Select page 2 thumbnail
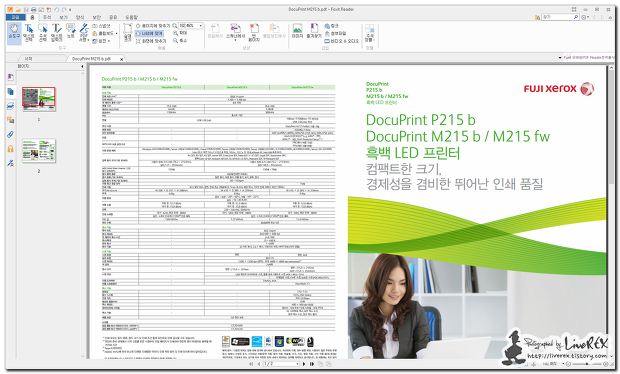The image size is (620, 374). pos(39,150)
